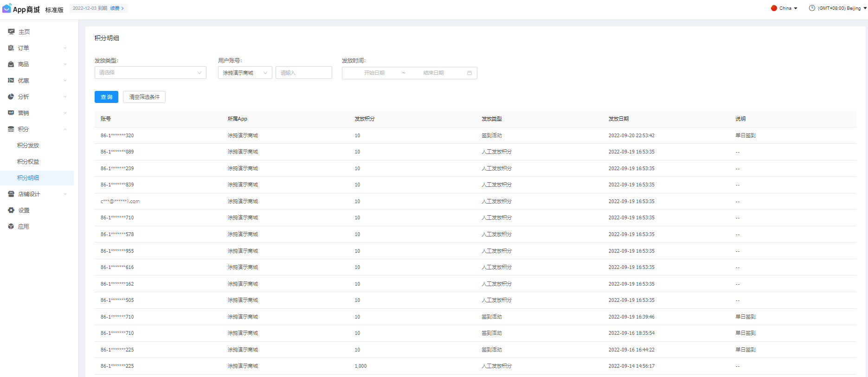Open the China region dropdown
The height and width of the screenshot is (377, 868).
(784, 8)
